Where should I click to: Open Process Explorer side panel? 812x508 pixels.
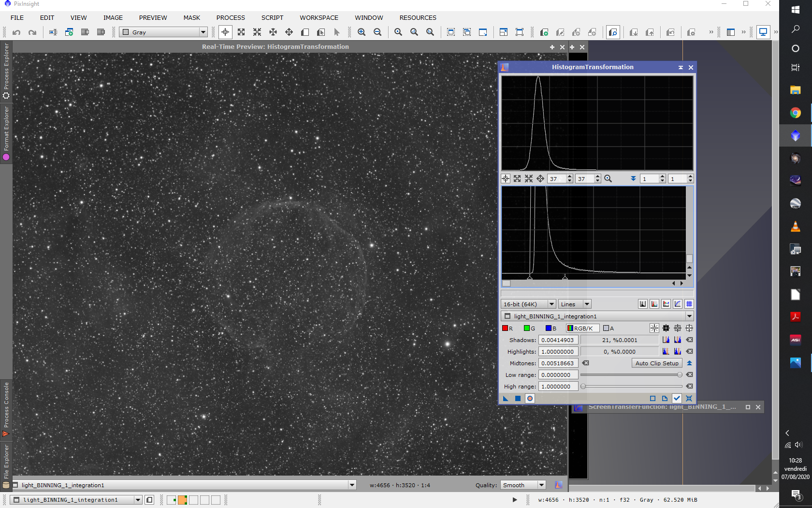(x=6, y=71)
